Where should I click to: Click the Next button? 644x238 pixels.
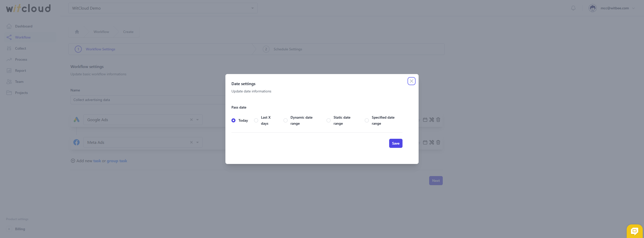pos(436,181)
